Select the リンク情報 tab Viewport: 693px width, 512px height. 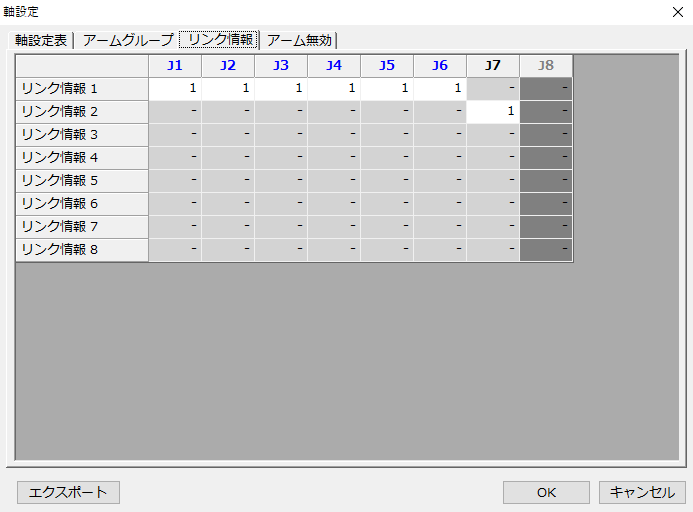[x=219, y=40]
